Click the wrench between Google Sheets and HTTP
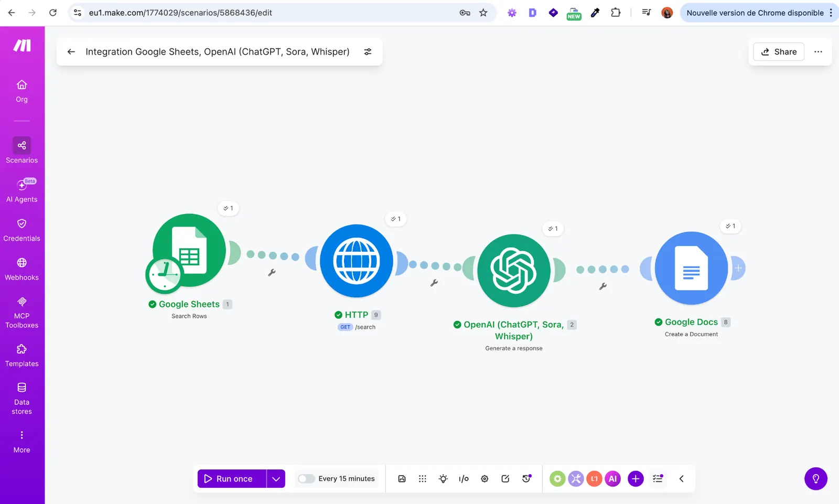Screen dimensions: 839x504 pos(272,272)
